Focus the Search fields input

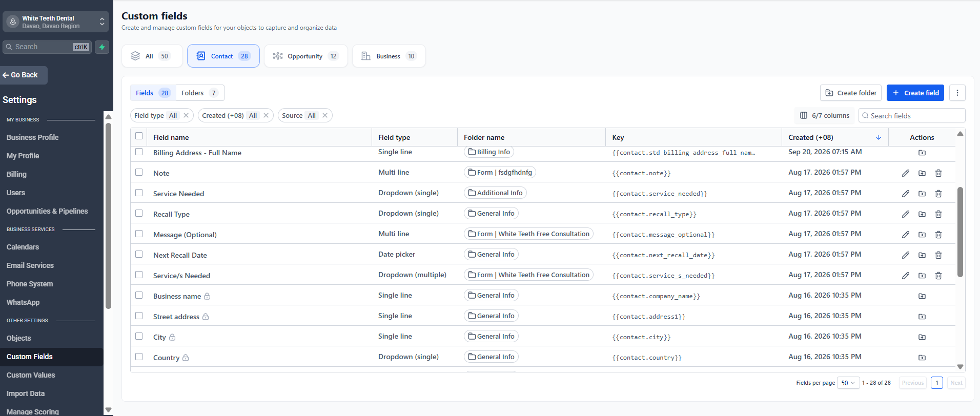pyautogui.click(x=912, y=115)
